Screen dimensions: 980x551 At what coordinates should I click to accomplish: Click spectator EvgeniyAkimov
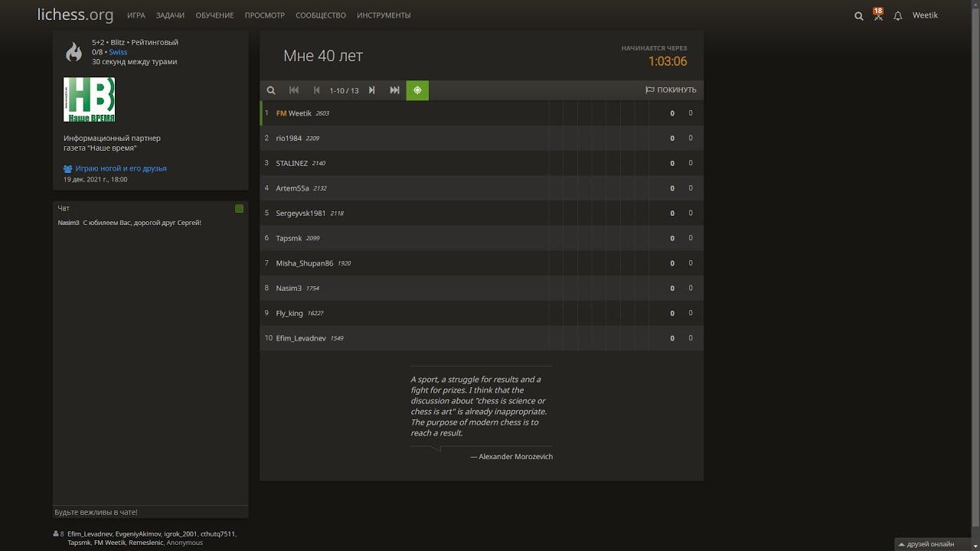click(x=138, y=533)
